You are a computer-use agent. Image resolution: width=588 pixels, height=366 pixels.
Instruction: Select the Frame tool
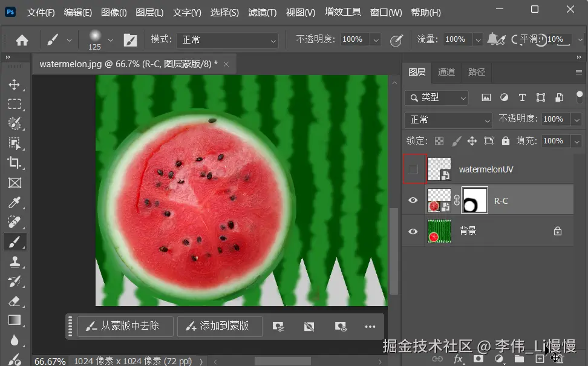15,183
